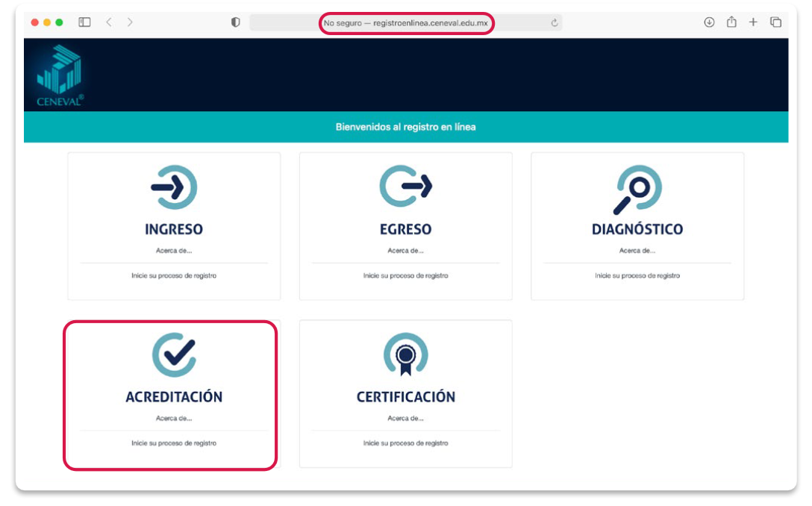Open 'Acerca de...' under INGRESO

174,251
